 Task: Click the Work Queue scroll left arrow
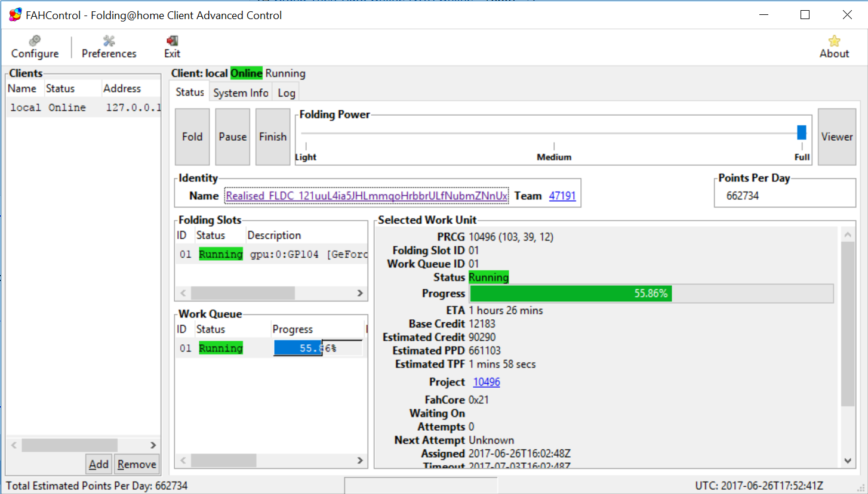pyautogui.click(x=183, y=460)
